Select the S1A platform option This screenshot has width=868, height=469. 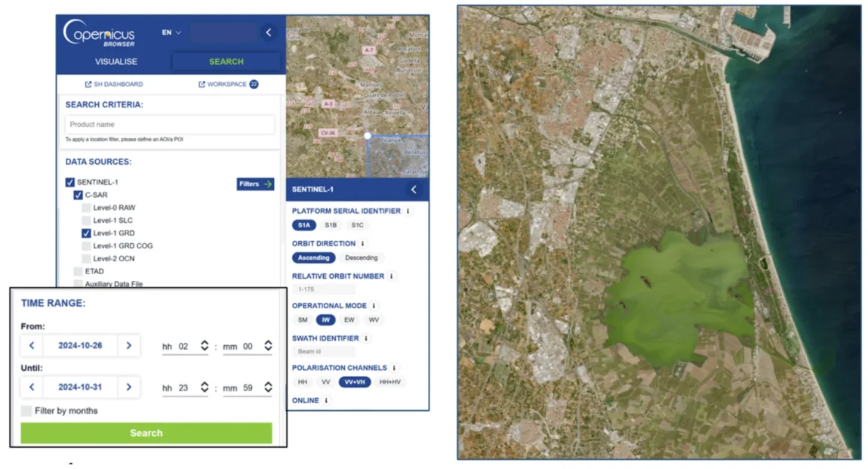[304, 225]
